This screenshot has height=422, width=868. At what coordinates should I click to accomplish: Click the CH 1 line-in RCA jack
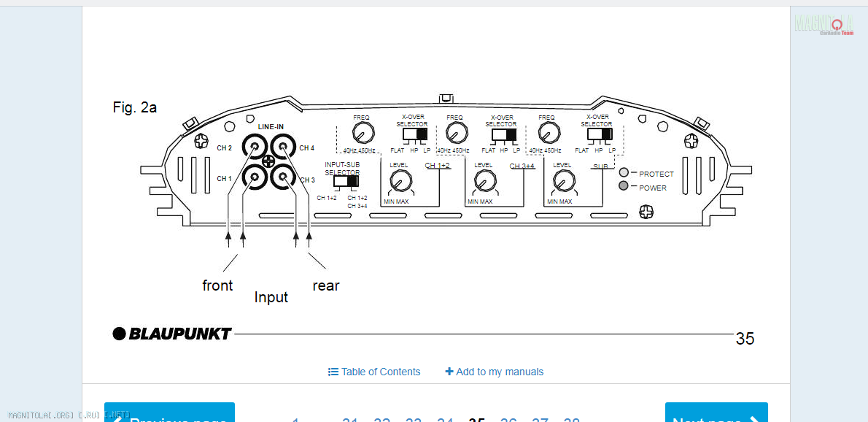point(254,177)
